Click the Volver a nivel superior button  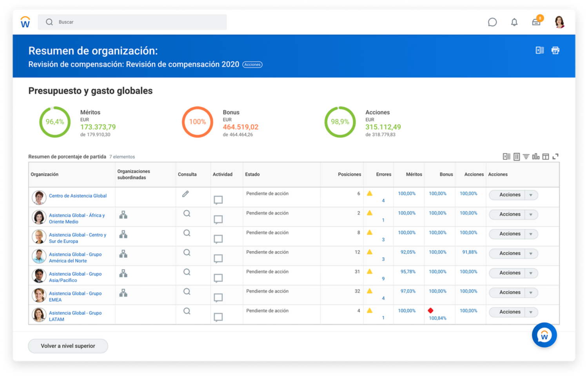[67, 346]
